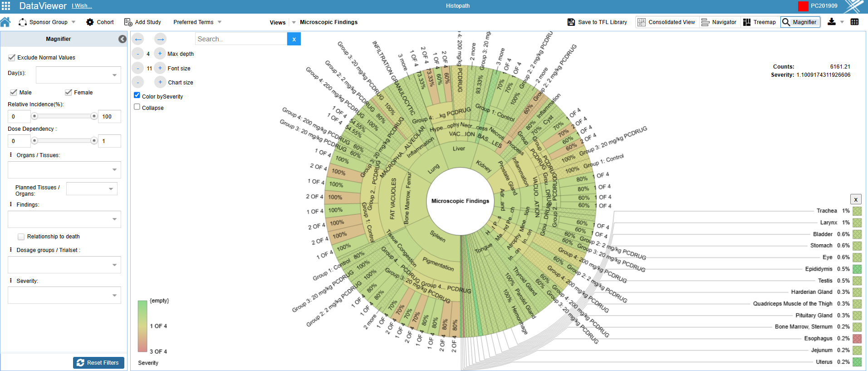The image size is (868, 371).
Task: Uncheck Color by Severity checkbox
Action: coord(137,95)
